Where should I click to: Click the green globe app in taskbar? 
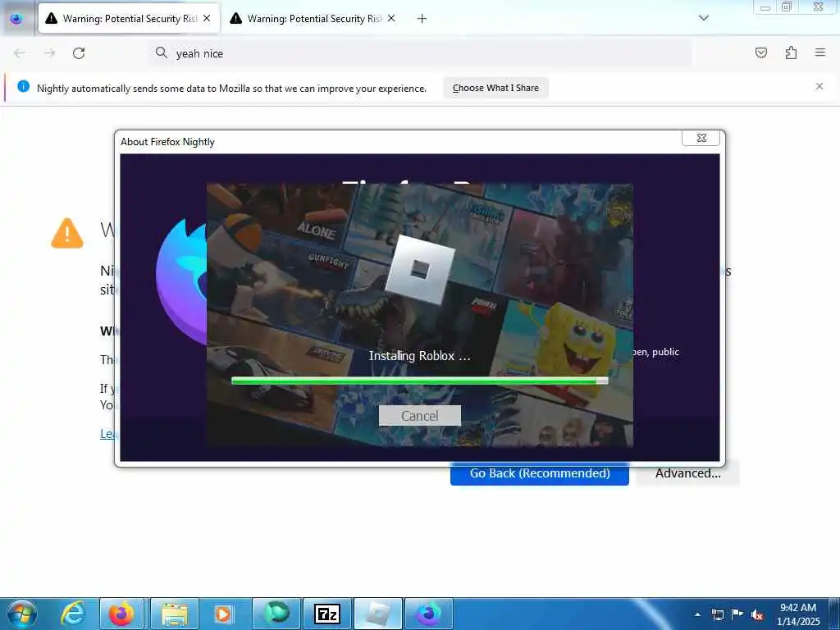[x=276, y=614]
